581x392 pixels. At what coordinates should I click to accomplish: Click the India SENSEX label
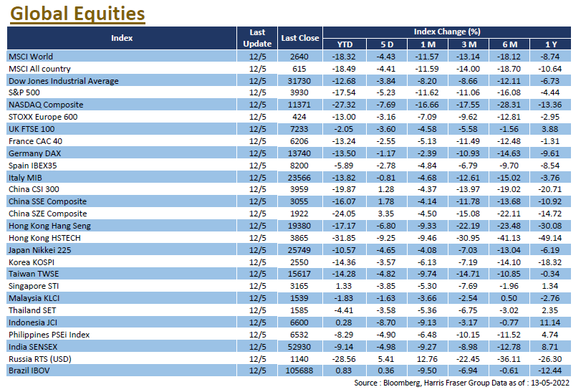33,347
